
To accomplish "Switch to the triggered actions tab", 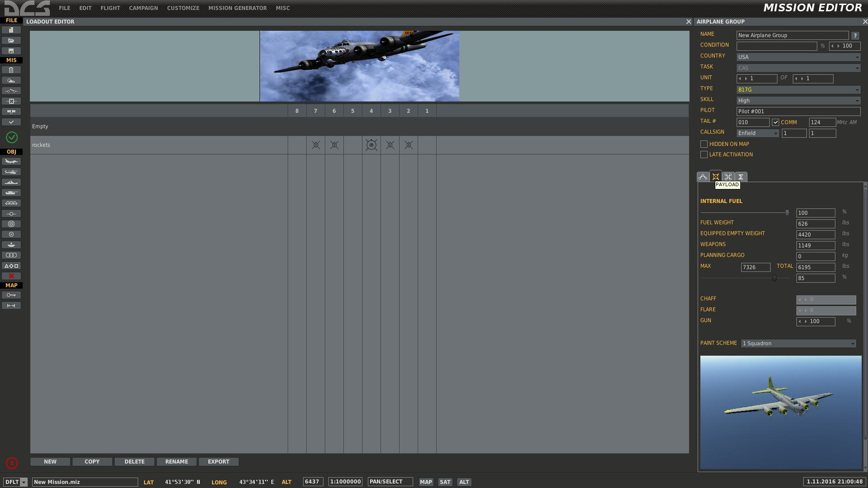I will pyautogui.click(x=728, y=177).
